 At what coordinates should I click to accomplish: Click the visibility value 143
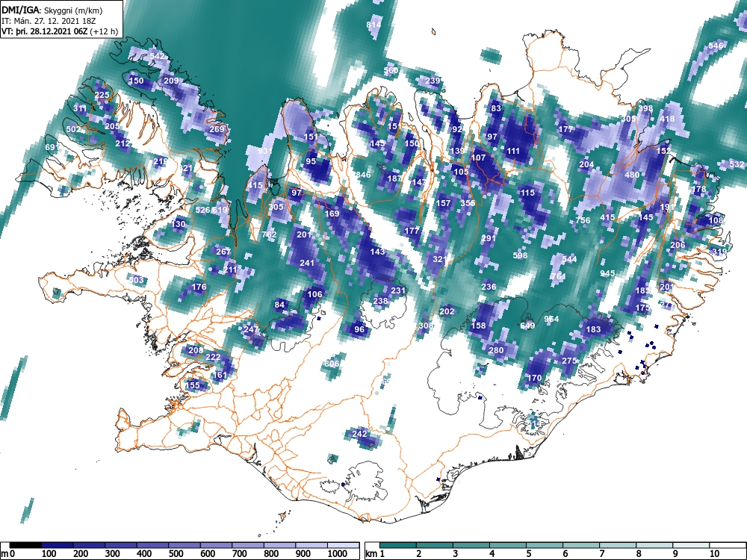pos(377,252)
